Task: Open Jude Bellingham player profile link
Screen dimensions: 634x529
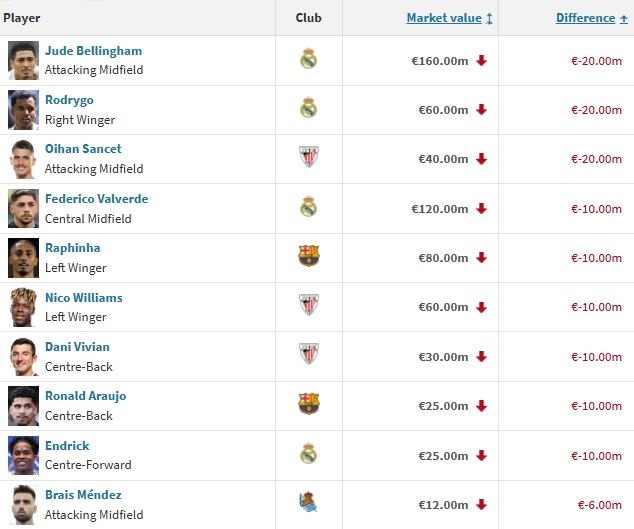Action: (93, 51)
